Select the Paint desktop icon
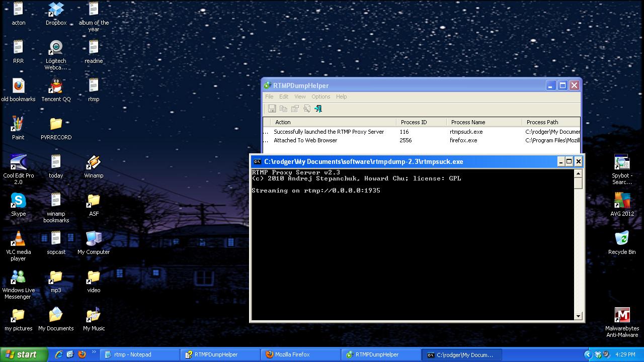This screenshot has height=362, width=644. click(x=18, y=124)
